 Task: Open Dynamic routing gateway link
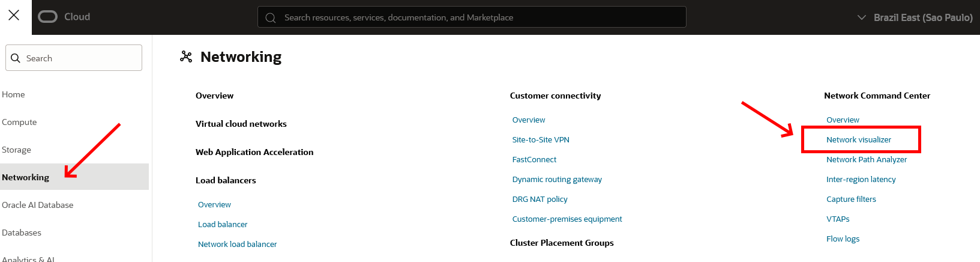pyautogui.click(x=557, y=179)
